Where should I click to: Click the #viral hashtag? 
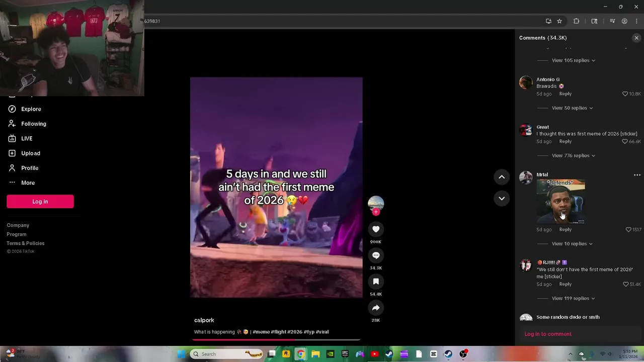coord(322,332)
